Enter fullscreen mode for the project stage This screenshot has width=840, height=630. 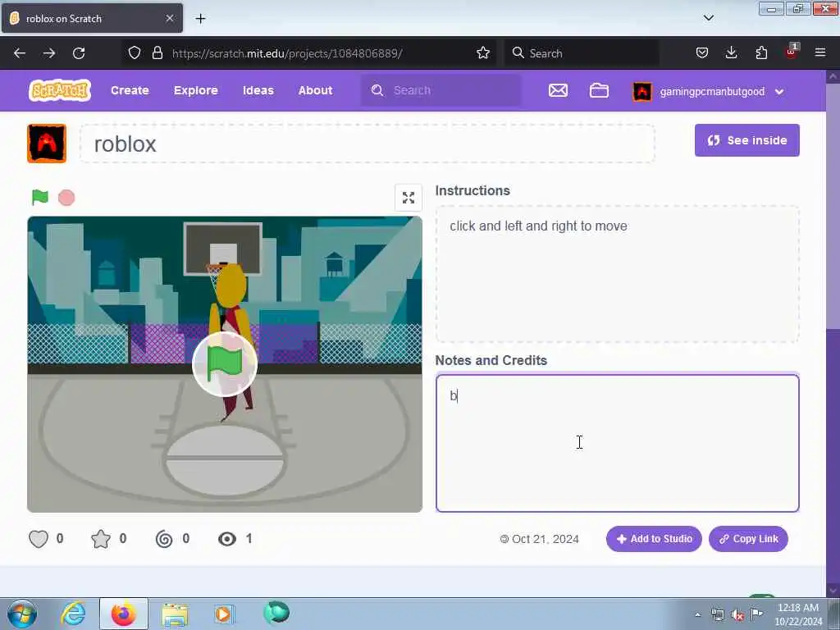pos(409,198)
